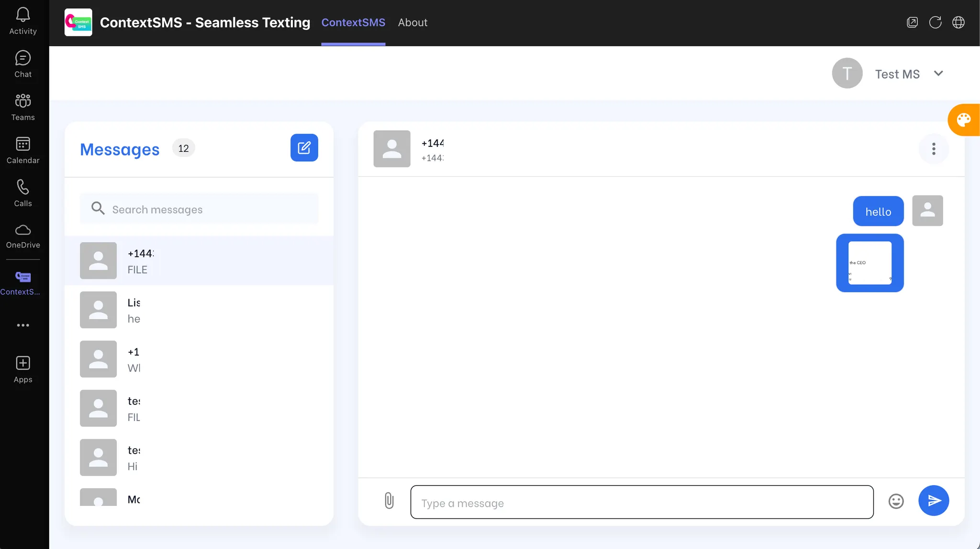Image resolution: width=980 pixels, height=549 pixels.
Task: Switch to the About tab
Action: click(x=412, y=22)
